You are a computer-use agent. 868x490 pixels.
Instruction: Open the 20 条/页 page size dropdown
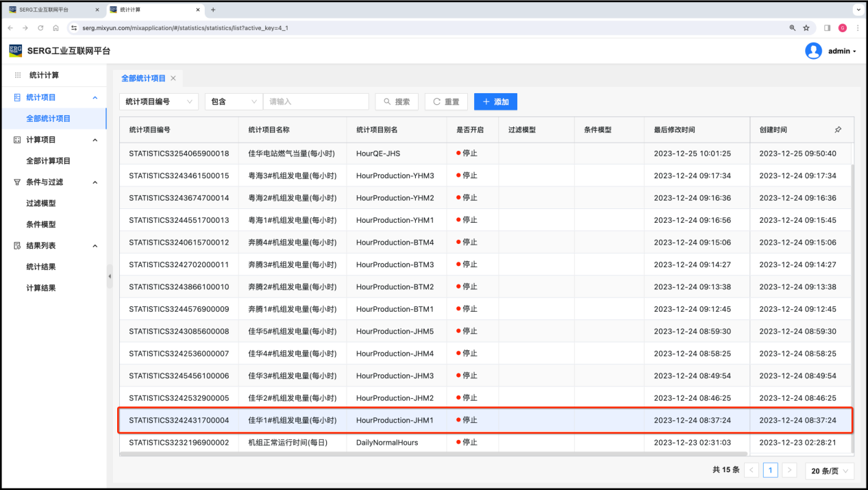click(x=830, y=470)
